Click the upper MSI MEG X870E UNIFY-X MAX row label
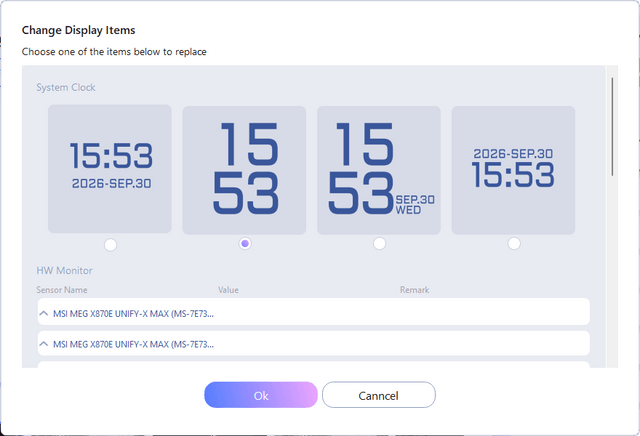 [x=133, y=314]
